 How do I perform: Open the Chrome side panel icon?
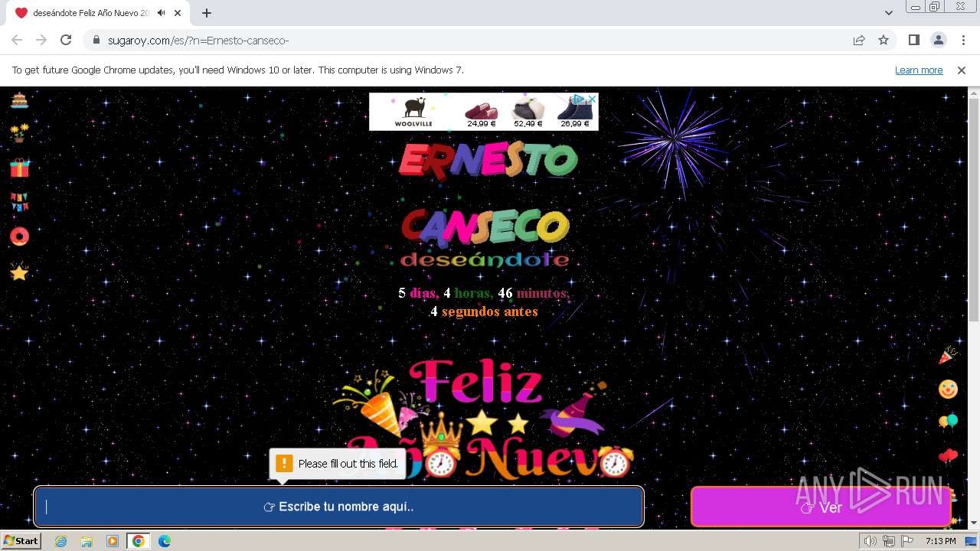(914, 40)
